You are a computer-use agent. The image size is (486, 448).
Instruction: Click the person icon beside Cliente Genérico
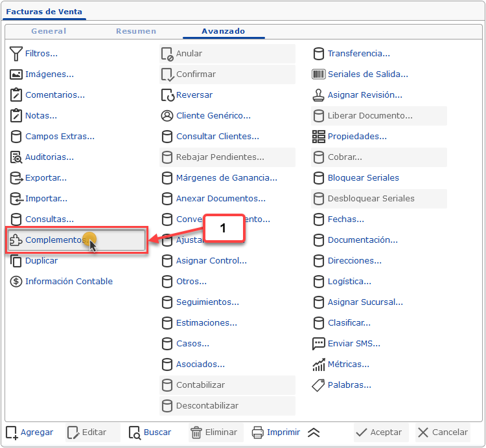pyautogui.click(x=167, y=115)
